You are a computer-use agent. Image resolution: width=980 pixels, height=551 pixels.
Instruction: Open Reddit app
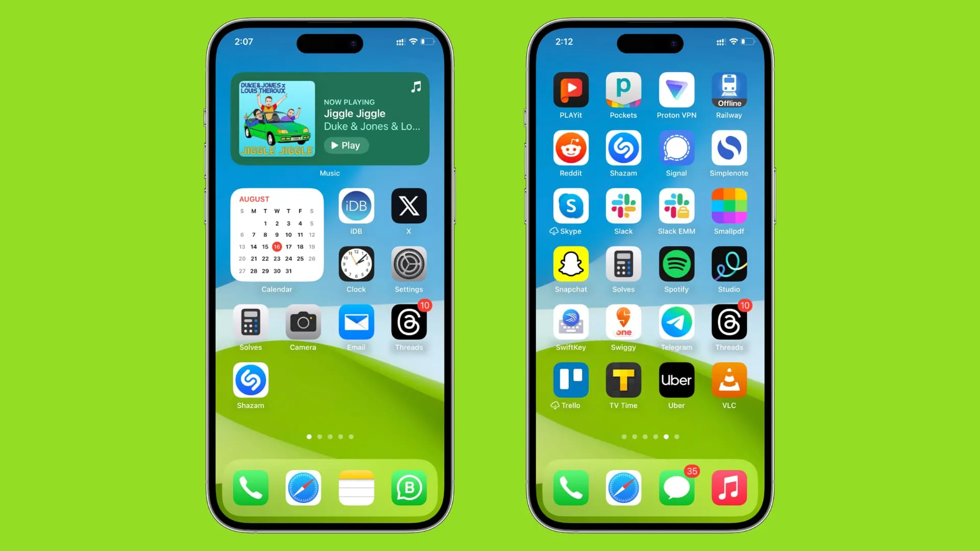pos(571,147)
